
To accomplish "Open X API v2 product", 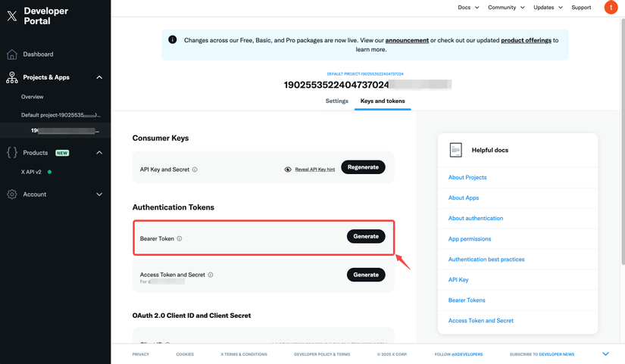I will [x=31, y=172].
